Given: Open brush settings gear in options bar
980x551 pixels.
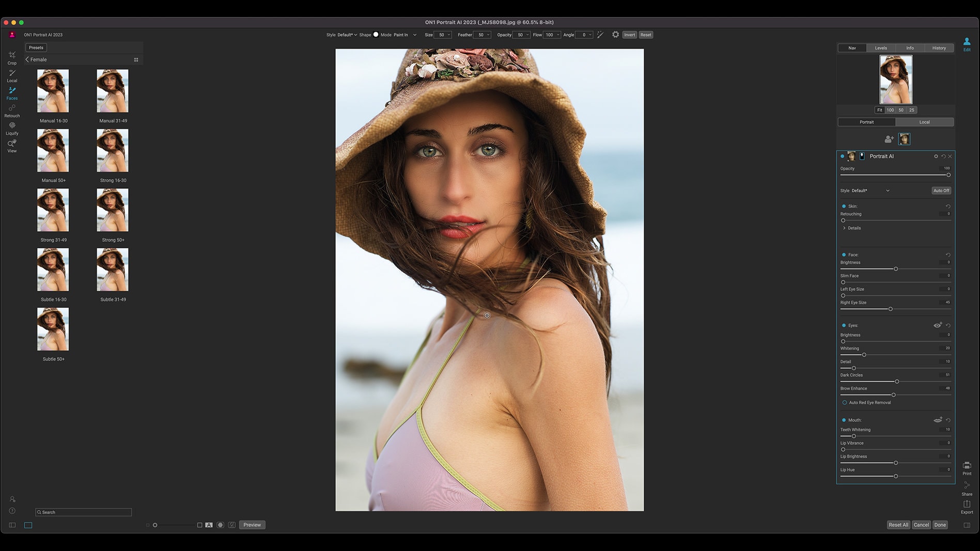Looking at the screenshot, I should (x=615, y=35).
